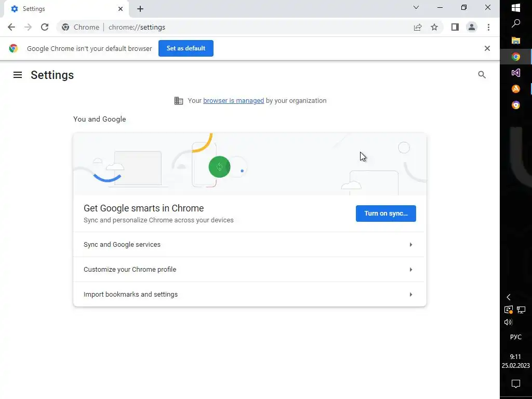Open the 'browser is managed' link

233,101
